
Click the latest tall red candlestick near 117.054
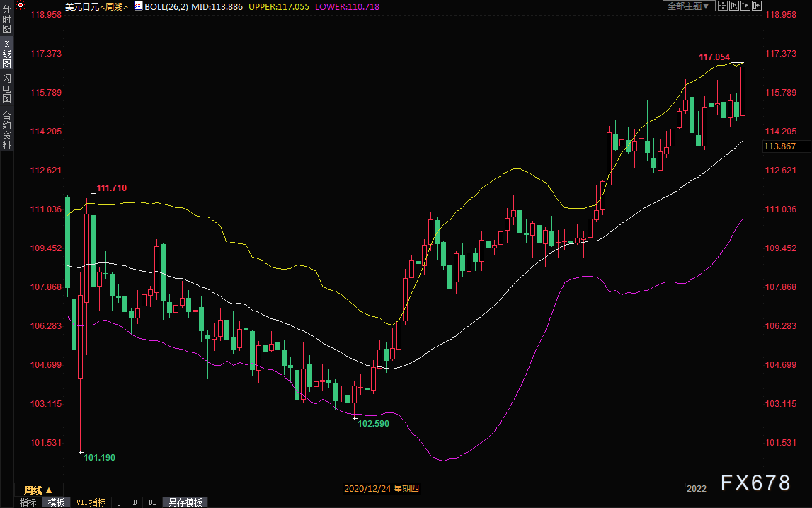pos(743,91)
